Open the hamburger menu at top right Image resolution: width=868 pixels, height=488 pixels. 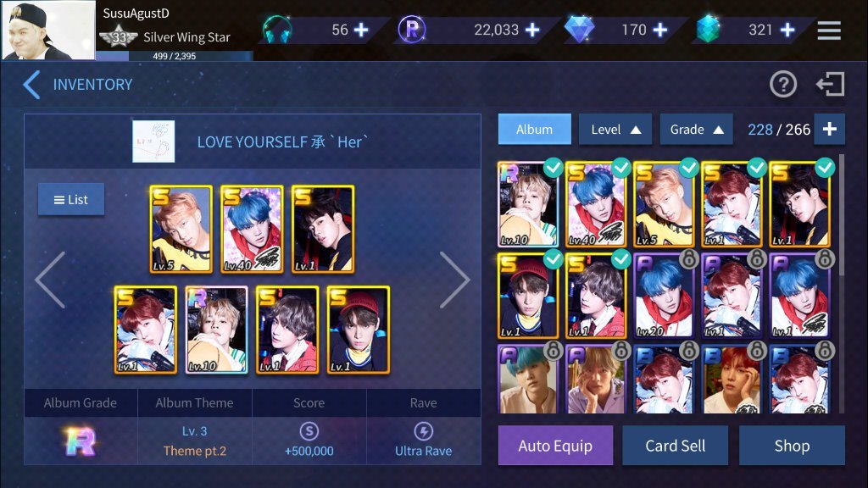point(829,30)
